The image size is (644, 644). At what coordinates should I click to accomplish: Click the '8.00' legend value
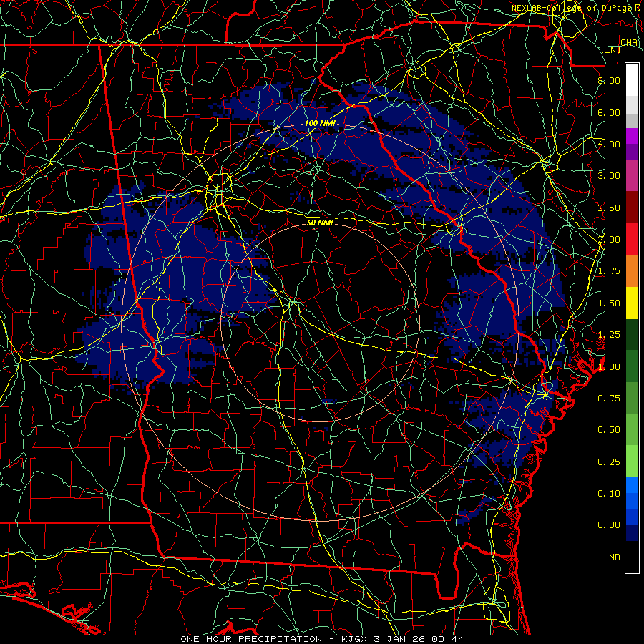(609, 80)
